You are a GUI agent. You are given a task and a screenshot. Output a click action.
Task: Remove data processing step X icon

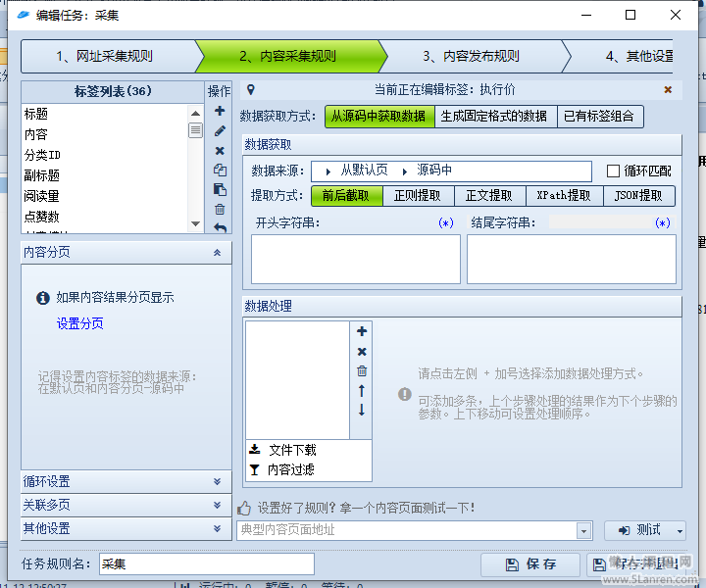point(362,352)
